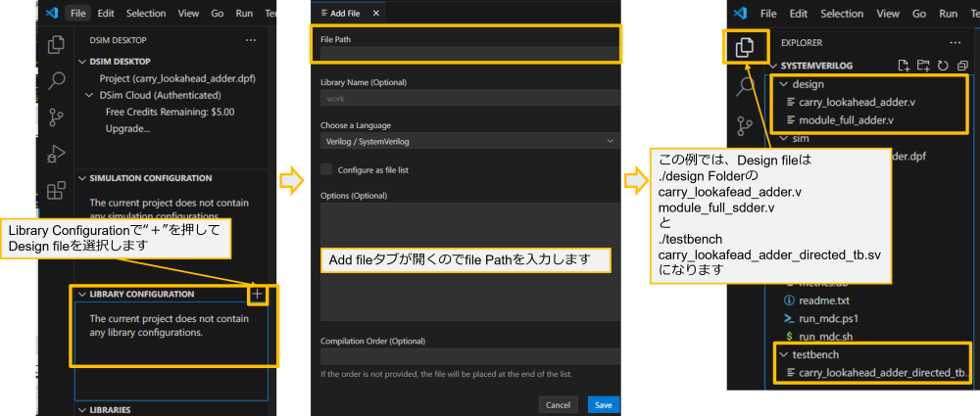The height and width of the screenshot is (416, 980).
Task: Open View menu in right window
Action: pos(888,13)
